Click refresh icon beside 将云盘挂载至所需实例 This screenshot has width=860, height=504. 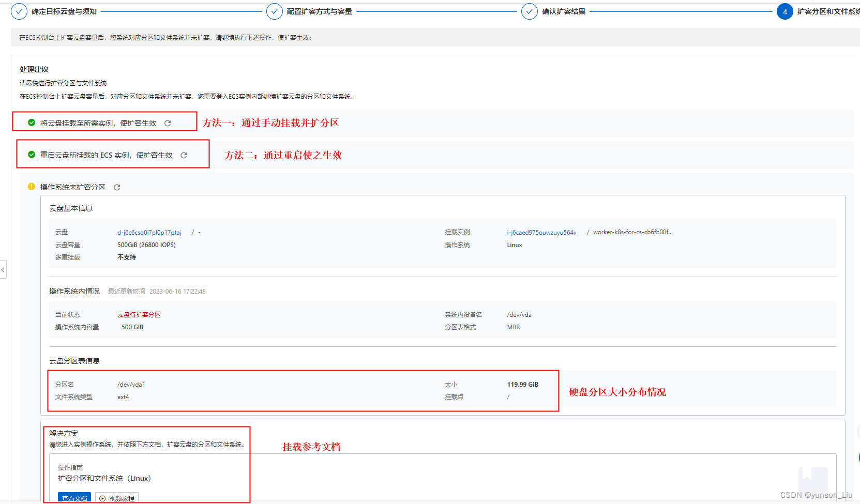coord(168,123)
